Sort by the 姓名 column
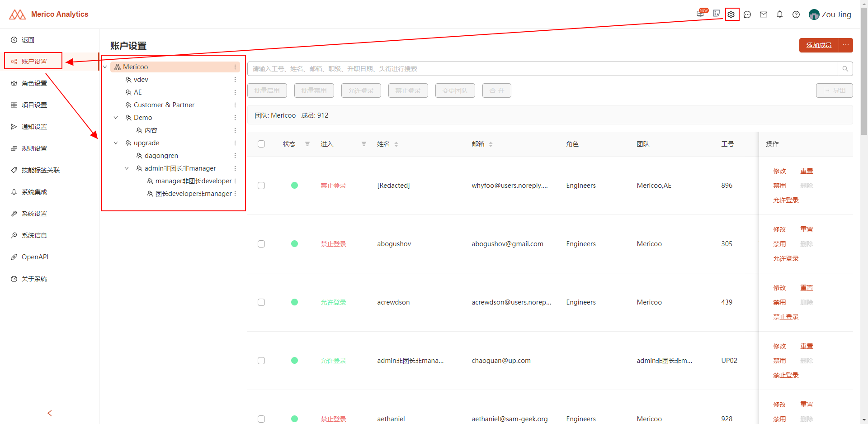 (396, 144)
